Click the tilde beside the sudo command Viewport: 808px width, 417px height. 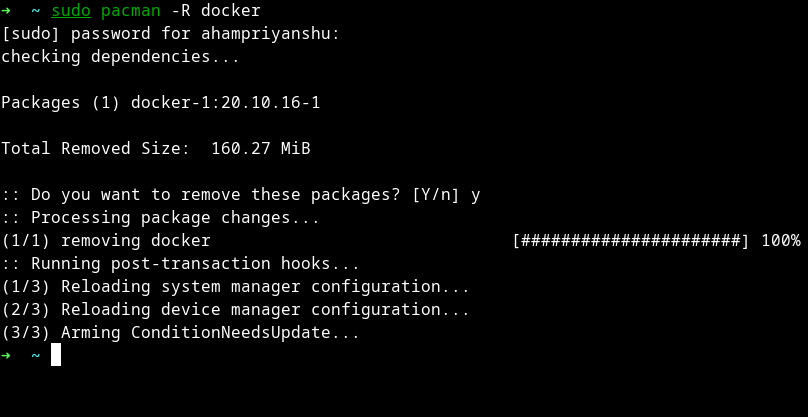(x=36, y=11)
